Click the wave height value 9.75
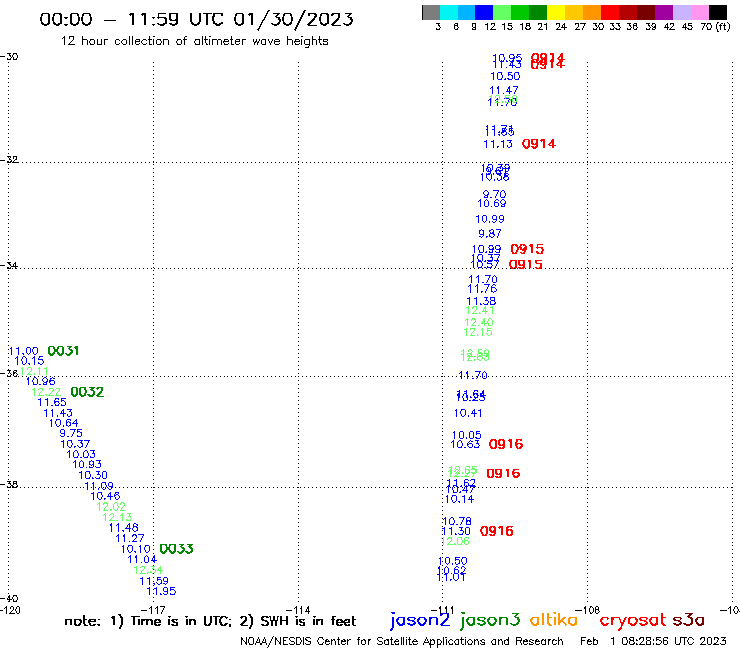This screenshot has height=650, width=740. click(71, 433)
